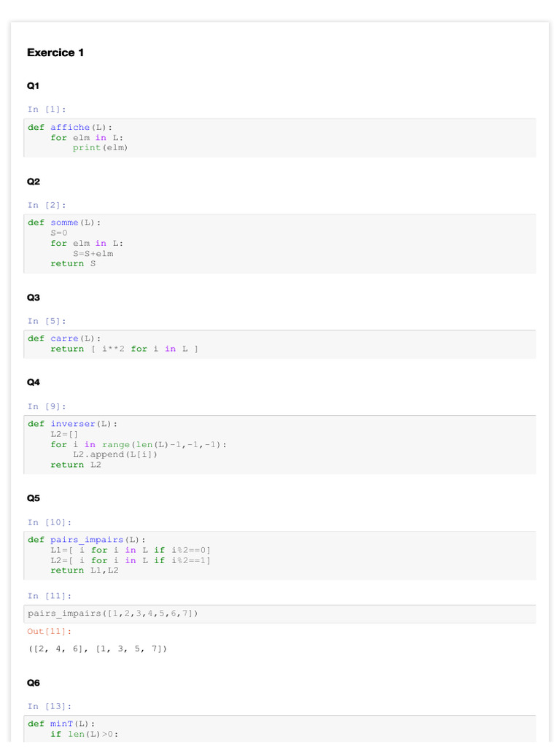Select the Q3 section heading

(34, 297)
